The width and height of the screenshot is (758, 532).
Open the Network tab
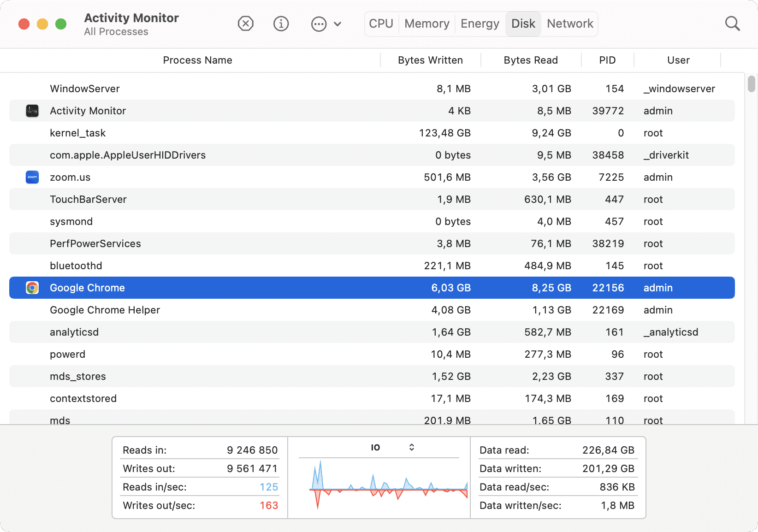569,24
